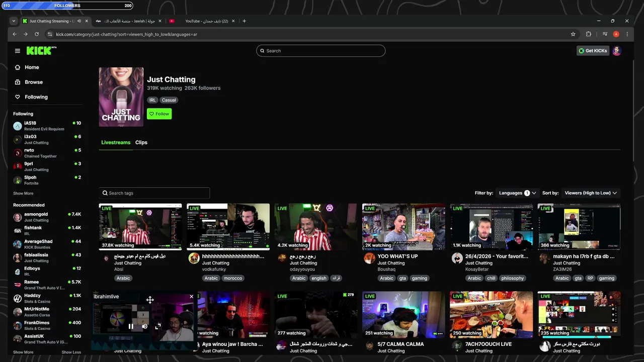644x362 pixels.
Task: Close the ibrahimlive mini player
Action: (191, 297)
